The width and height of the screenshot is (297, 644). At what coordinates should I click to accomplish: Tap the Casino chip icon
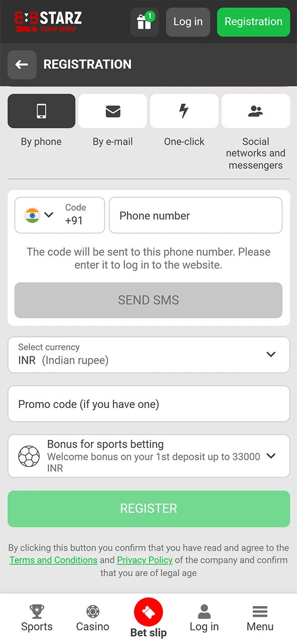[x=92, y=612]
